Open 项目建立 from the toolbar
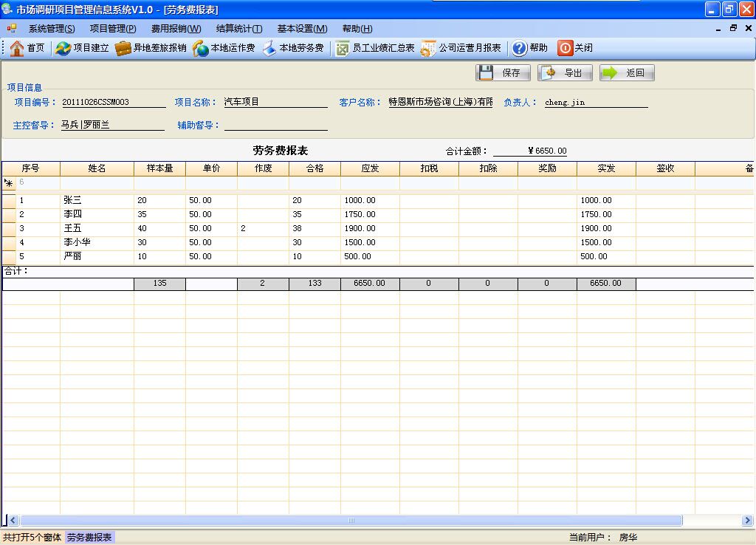Viewport: 756px width, 545px height. point(63,48)
